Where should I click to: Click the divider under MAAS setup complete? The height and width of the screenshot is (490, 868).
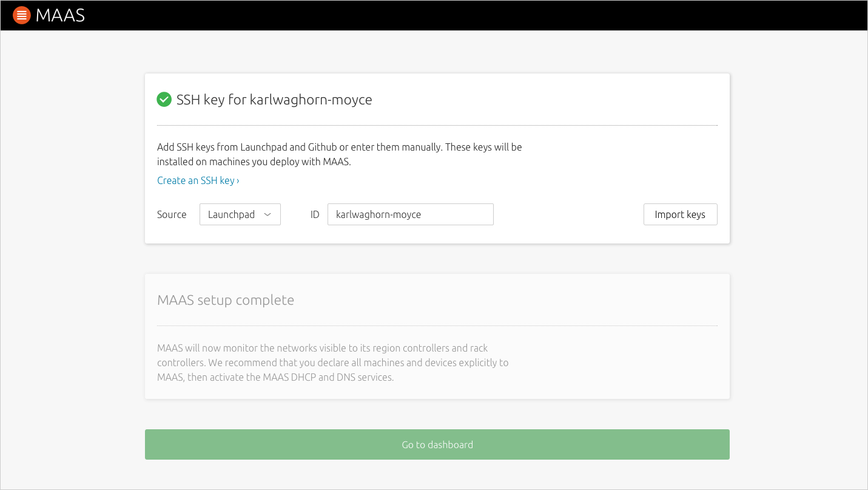click(437, 326)
